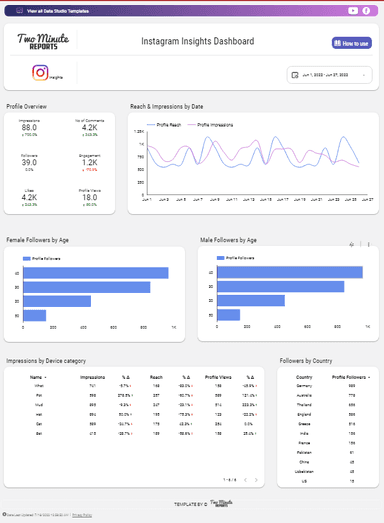This screenshot has width=384, height=523.
Task: Click the Profile Views 18.0 scorecard
Action: pos(90,197)
